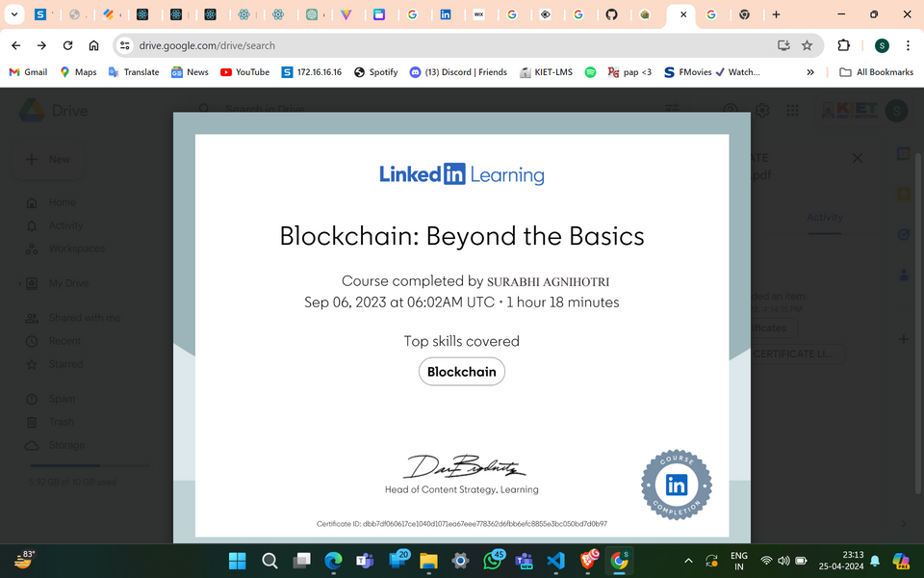The height and width of the screenshot is (578, 924).
Task: Open the Chrome three-dot menu
Action: tap(908, 45)
